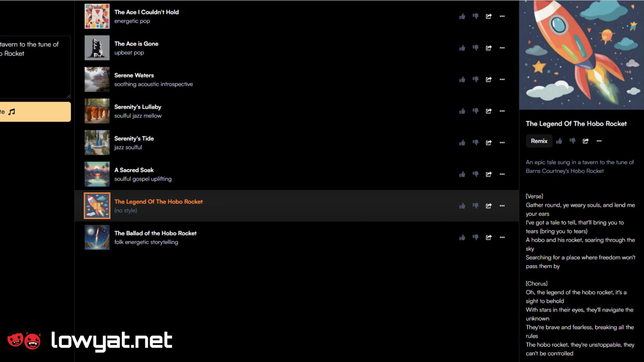
Task: Toggle the dislike on The Ace I Couldn't Hold
Action: [475, 16]
